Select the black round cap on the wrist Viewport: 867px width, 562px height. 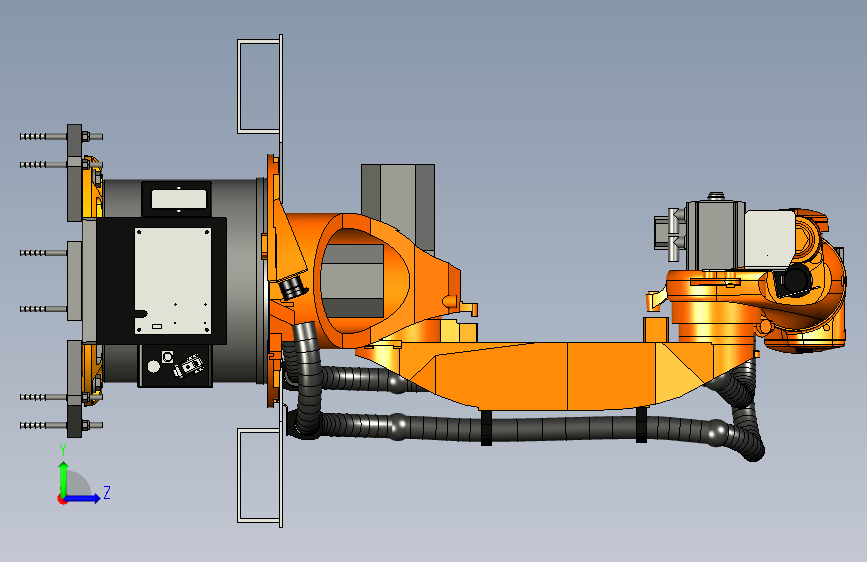pyautogui.click(x=797, y=278)
